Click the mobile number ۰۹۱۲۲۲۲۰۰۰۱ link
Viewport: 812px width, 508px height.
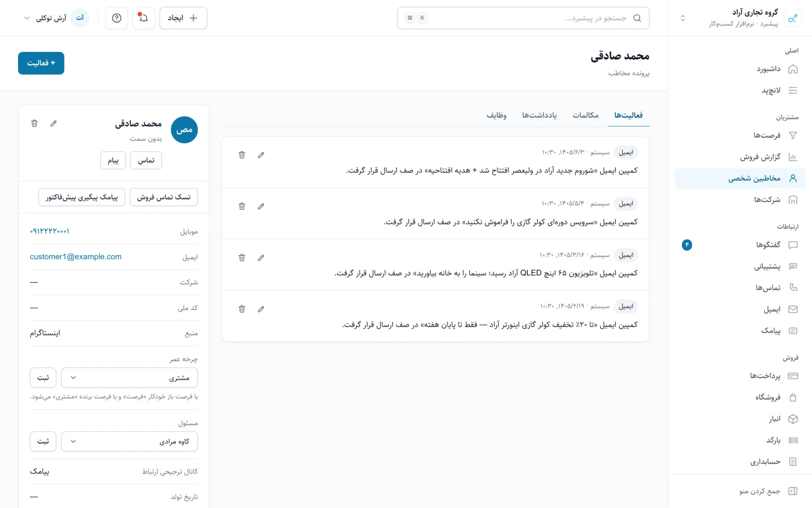click(50, 232)
